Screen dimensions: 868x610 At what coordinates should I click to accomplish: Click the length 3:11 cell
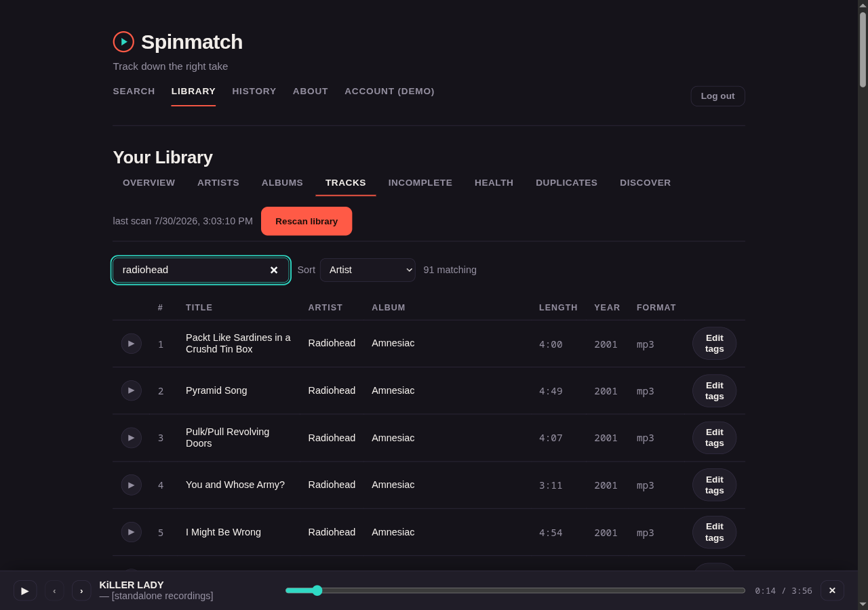551,485
